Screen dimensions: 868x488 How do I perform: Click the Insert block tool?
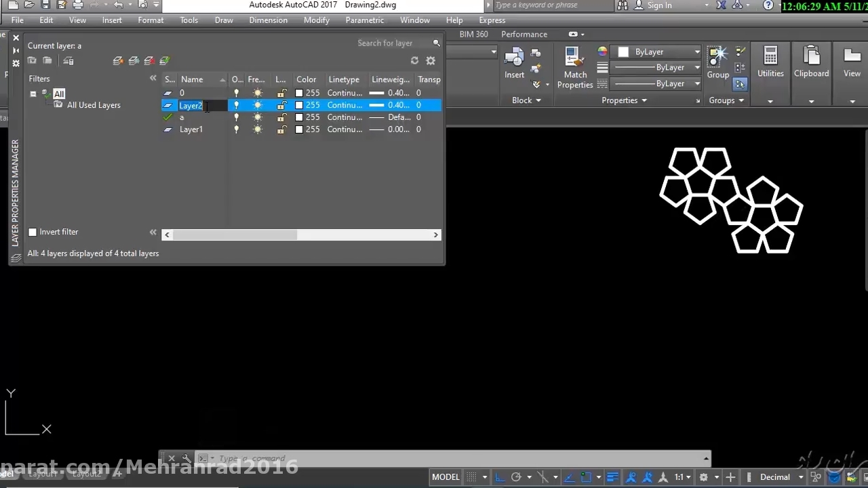coord(514,64)
